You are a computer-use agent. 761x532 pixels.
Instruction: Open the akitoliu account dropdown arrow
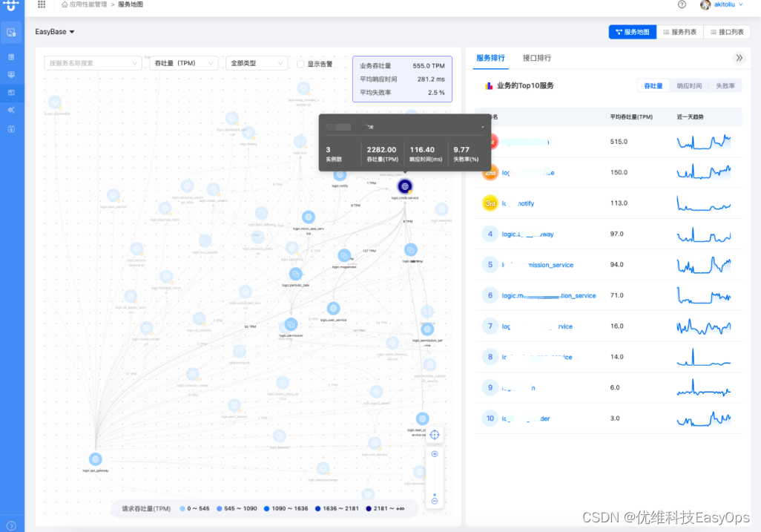[x=741, y=4]
